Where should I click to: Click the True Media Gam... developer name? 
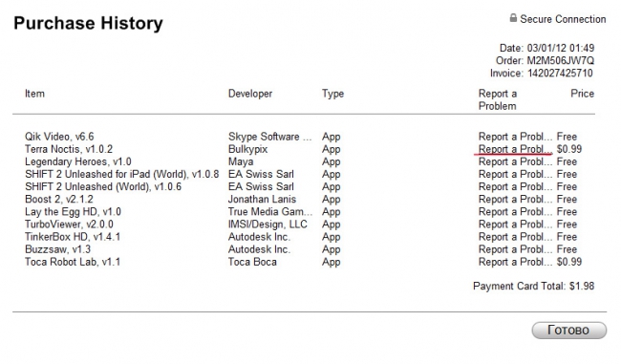[270, 212]
